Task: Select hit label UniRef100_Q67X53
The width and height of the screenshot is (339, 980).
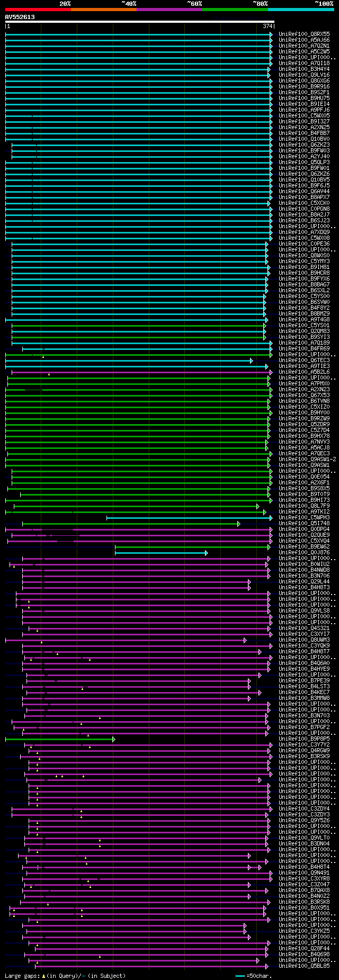Action: (x=304, y=395)
